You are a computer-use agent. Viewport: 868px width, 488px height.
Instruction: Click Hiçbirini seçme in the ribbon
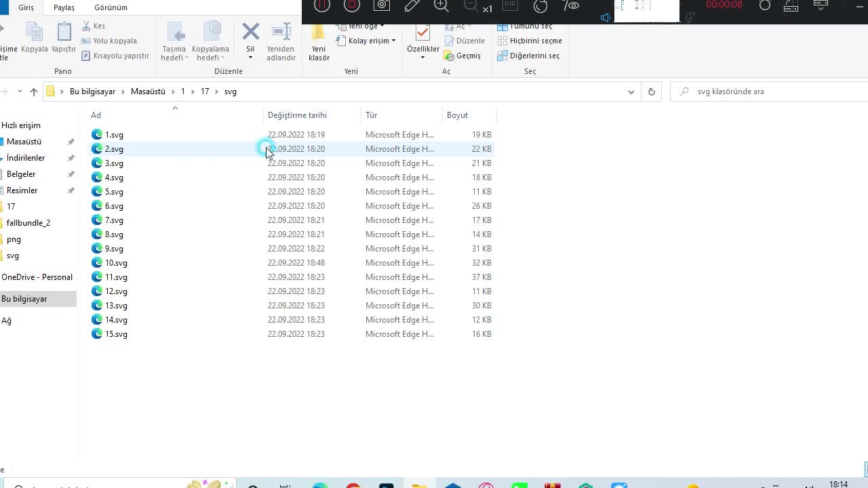(530, 41)
